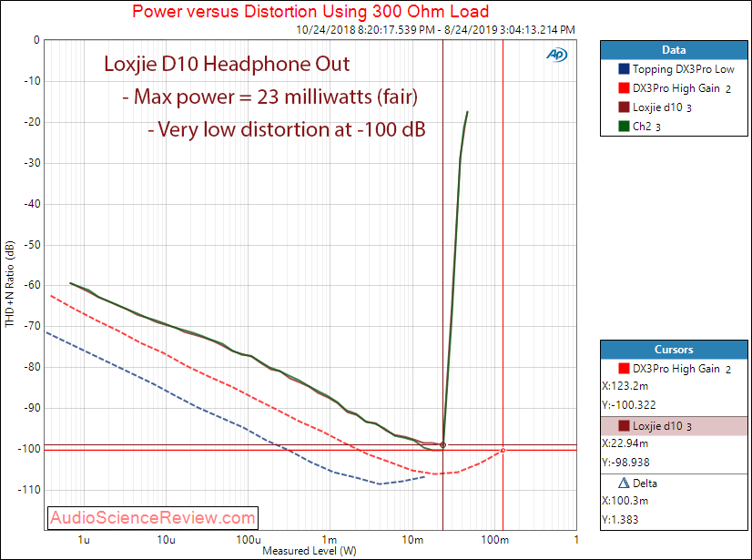The image size is (752, 560).
Task: Click the Cursors panel header
Action: (674, 350)
